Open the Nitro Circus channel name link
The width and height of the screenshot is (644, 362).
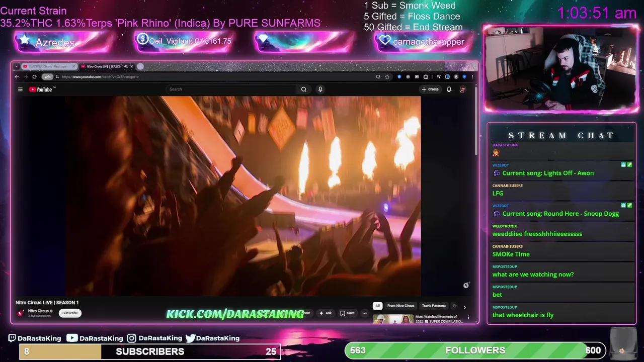(x=38, y=311)
